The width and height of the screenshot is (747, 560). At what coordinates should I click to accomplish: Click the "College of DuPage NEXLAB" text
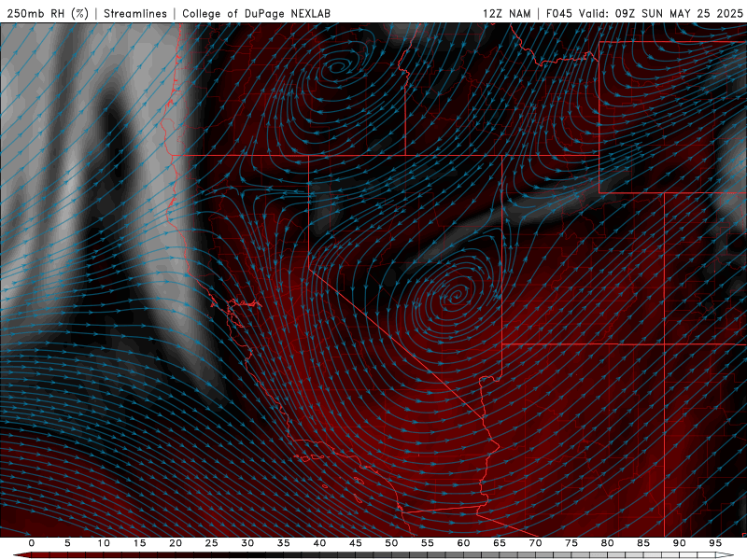pos(256,13)
